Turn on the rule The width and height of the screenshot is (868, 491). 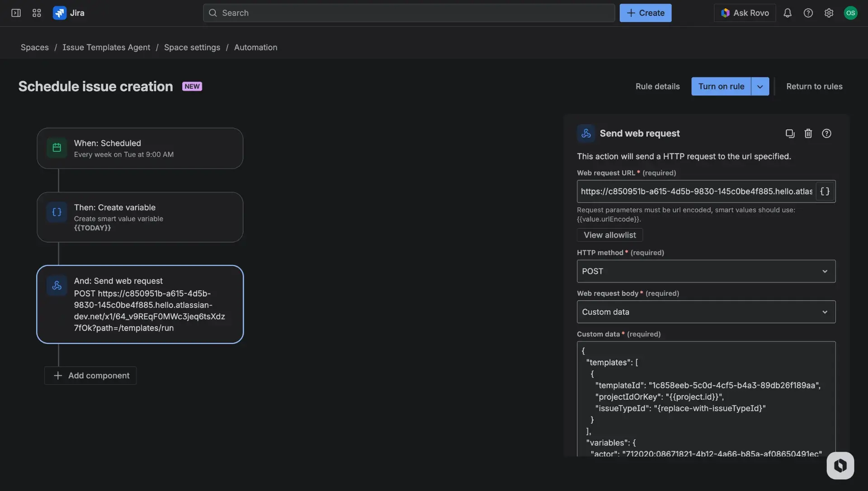point(721,86)
